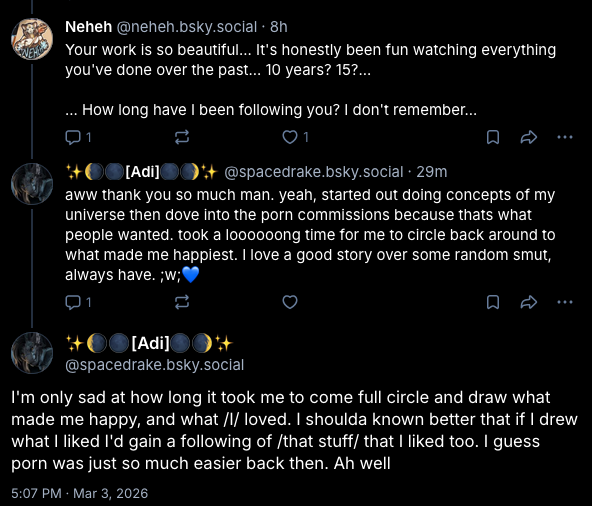The height and width of the screenshot is (506, 592).
Task: Open more options on Neheh's post
Action: (x=565, y=137)
